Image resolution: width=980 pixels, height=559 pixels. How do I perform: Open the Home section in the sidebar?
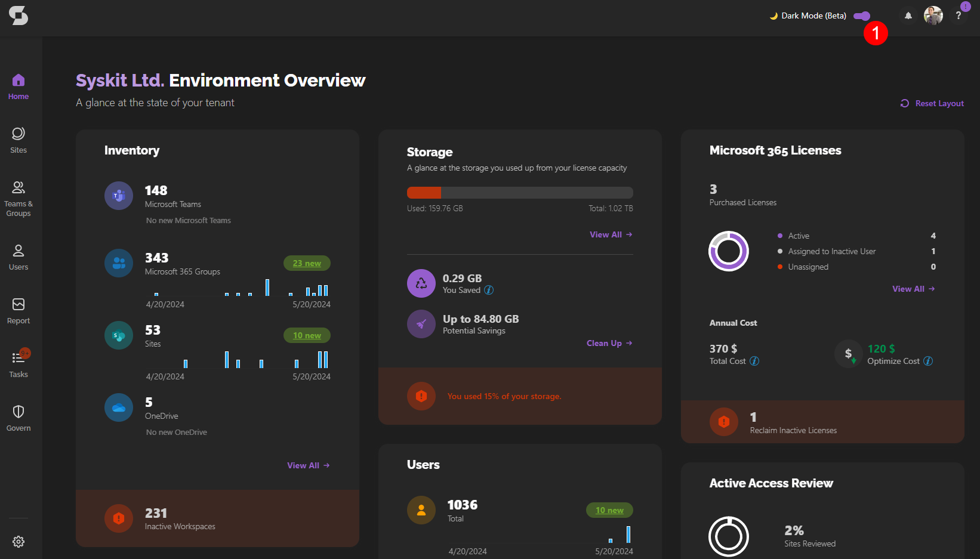pyautogui.click(x=18, y=85)
